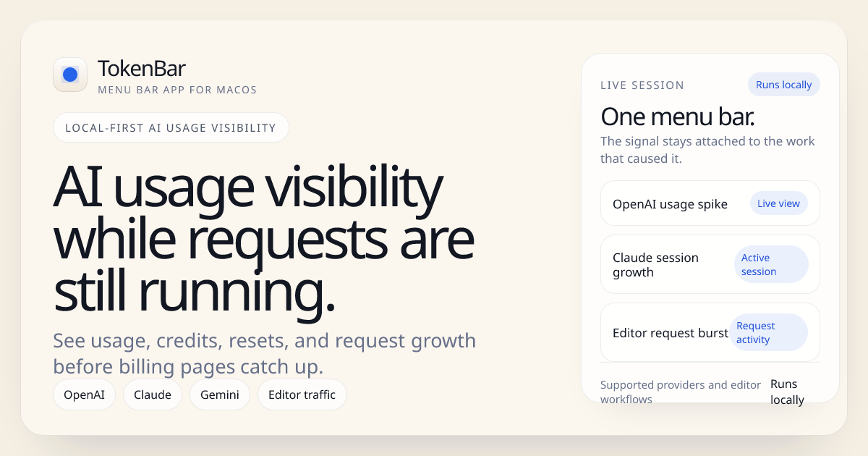Click the "Active session" badge
868x456 pixels.
pos(771,264)
